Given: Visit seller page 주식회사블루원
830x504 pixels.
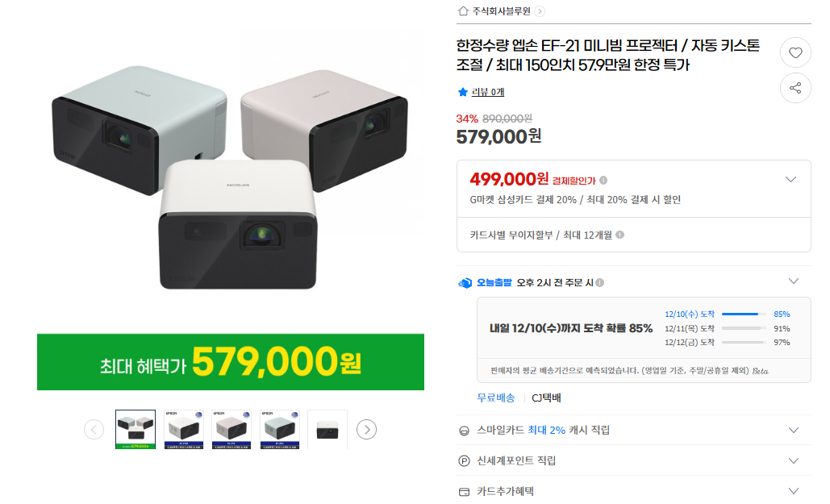Looking at the screenshot, I should pos(501,11).
